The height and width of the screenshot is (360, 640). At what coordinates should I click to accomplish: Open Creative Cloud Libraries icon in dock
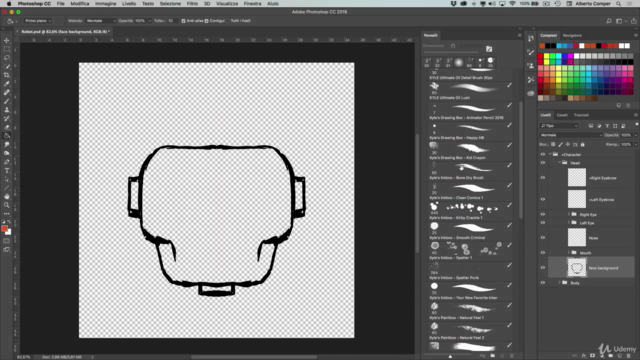pyautogui.click(x=531, y=93)
